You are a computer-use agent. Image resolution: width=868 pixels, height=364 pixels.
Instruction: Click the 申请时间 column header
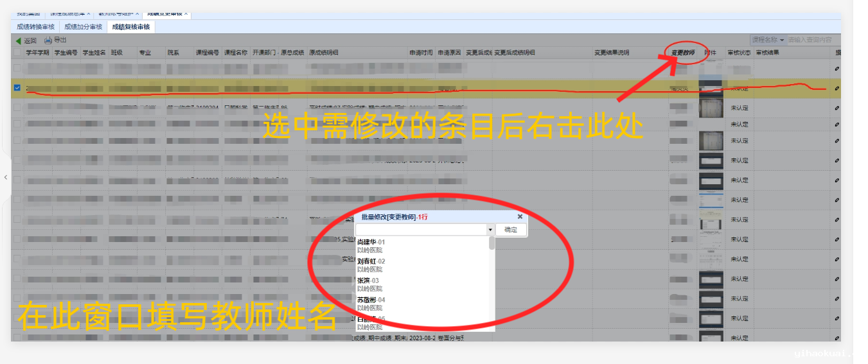coord(421,53)
